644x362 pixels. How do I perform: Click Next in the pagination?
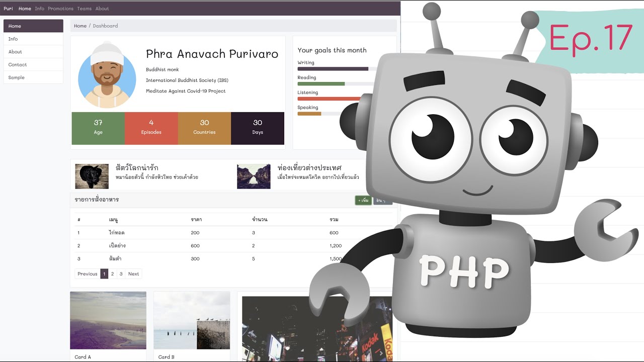(x=133, y=274)
